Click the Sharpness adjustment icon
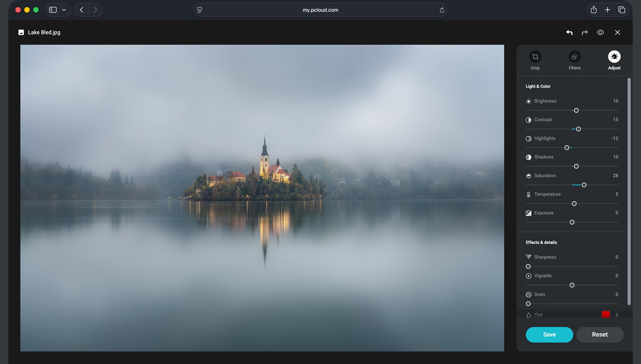Viewport: 641px width, 364px height. (528, 257)
